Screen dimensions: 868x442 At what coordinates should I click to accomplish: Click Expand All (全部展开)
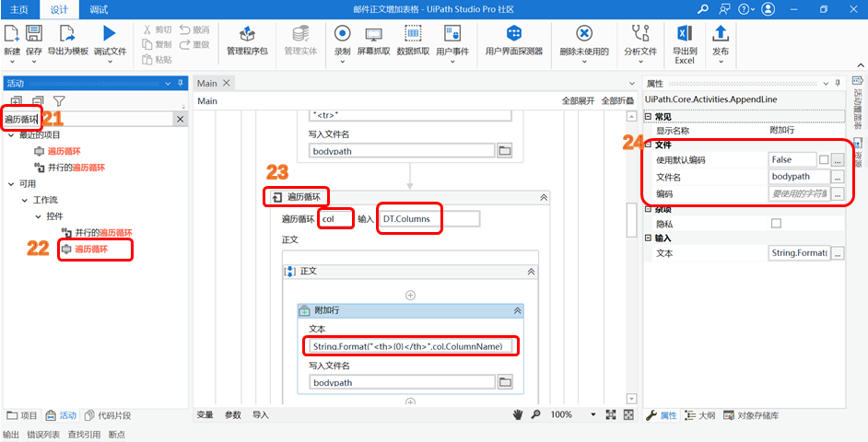coord(578,101)
